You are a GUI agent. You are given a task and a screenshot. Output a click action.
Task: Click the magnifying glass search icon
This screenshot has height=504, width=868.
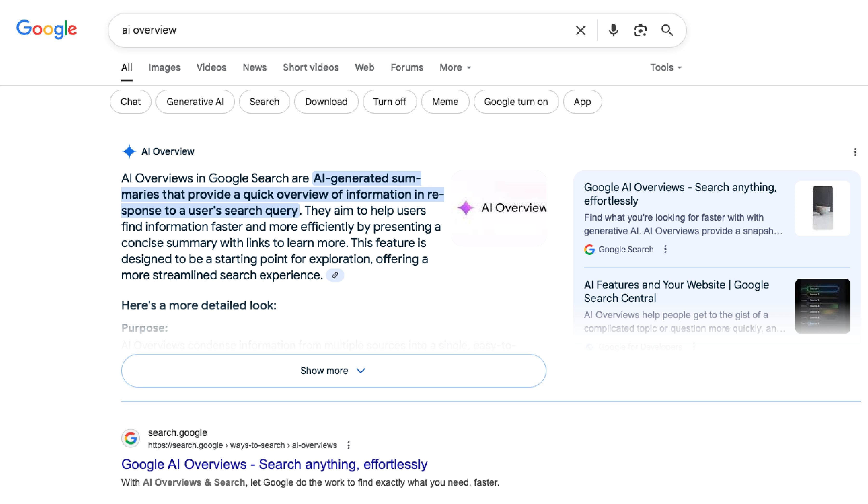[667, 30]
